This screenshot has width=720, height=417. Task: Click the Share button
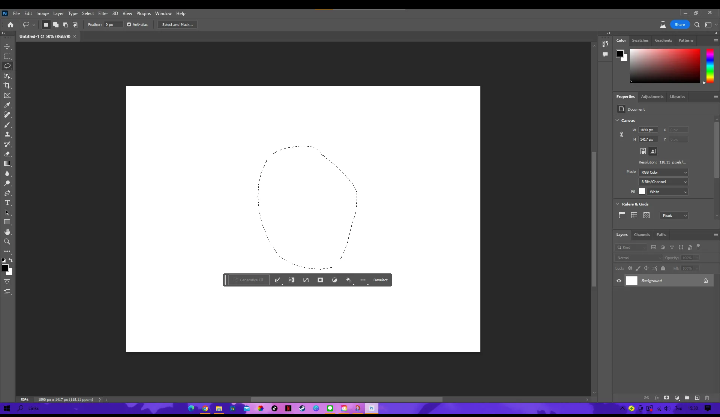click(680, 25)
